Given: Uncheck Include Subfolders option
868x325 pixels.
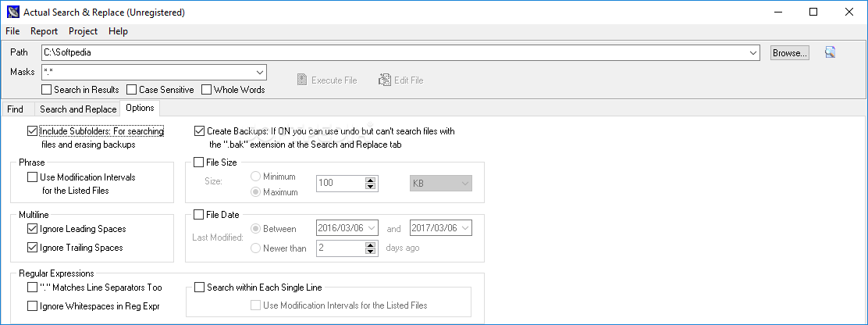Looking at the screenshot, I should [32, 131].
